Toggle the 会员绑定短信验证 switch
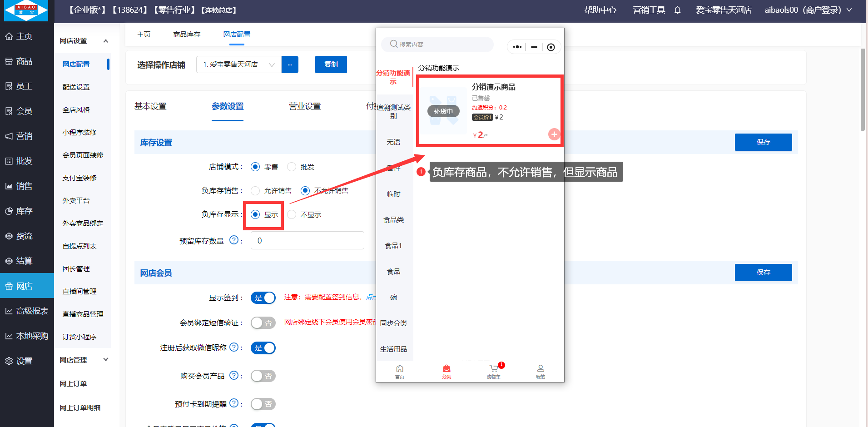Screen dimensions: 868x427 tap(263, 323)
